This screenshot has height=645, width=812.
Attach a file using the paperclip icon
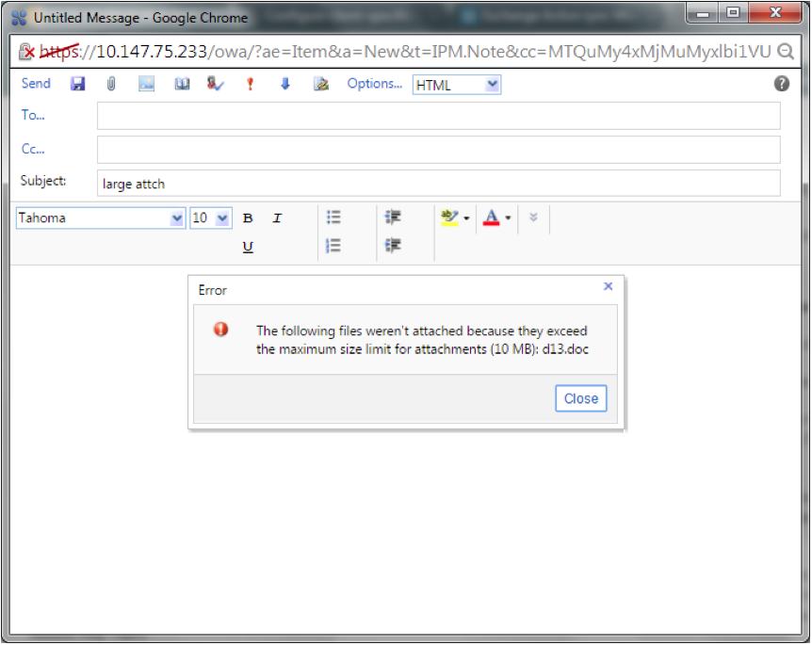point(110,84)
